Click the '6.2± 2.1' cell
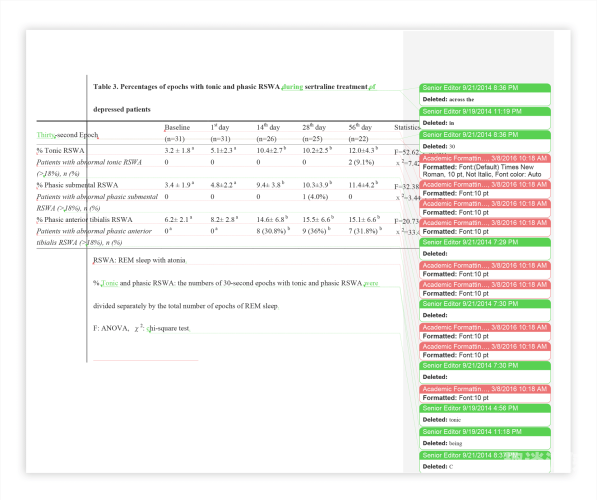Viewport: 597px width, 500px height. click(178, 219)
